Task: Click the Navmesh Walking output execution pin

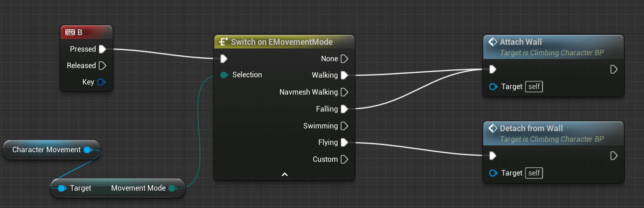Action: coord(345,92)
